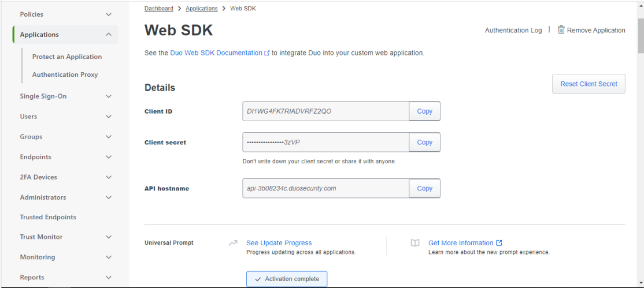This screenshot has width=644, height=288.
Task: Click Reset Client Secret button
Action: coord(589,84)
